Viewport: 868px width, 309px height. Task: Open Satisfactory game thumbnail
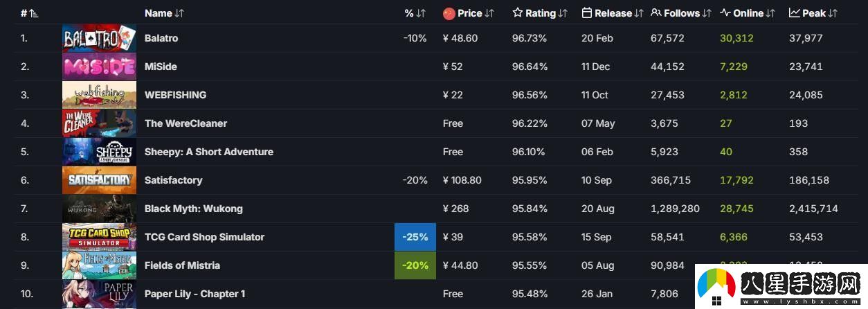coord(99,180)
